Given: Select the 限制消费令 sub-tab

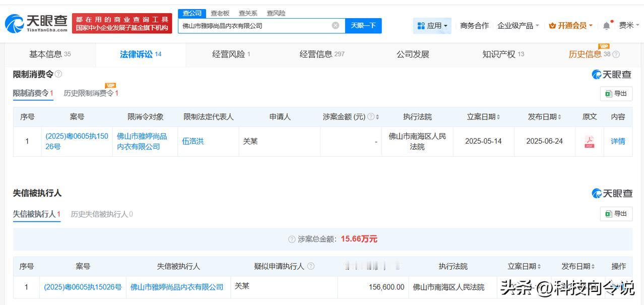Looking at the screenshot, I should pos(33,93).
